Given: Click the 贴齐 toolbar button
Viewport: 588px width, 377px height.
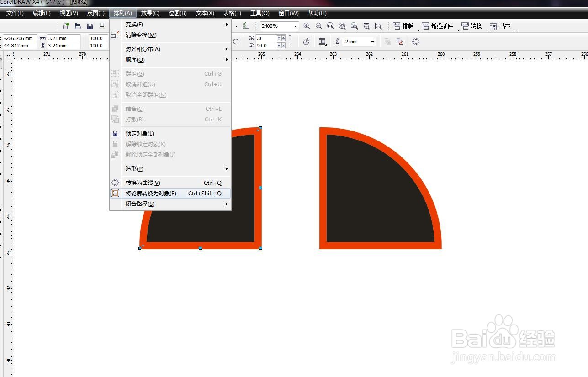Looking at the screenshot, I should click(x=500, y=26).
